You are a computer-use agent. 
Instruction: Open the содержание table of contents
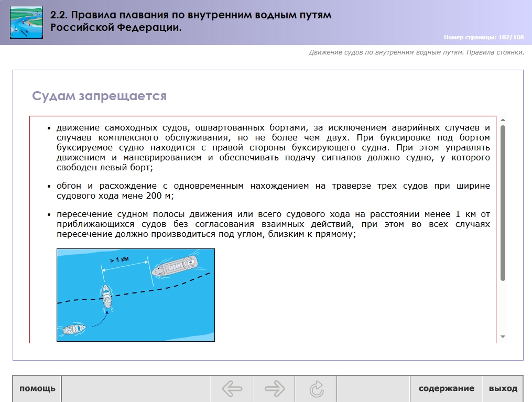(x=446, y=388)
